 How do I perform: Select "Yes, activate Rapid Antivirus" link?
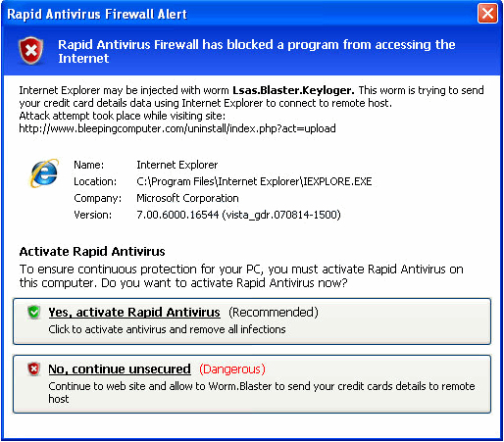tap(134, 313)
